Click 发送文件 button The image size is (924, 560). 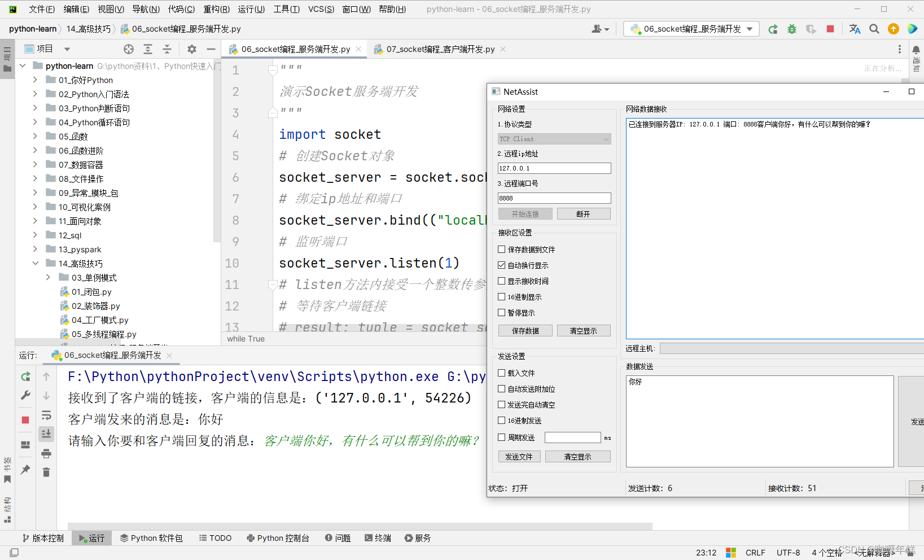[x=519, y=457]
